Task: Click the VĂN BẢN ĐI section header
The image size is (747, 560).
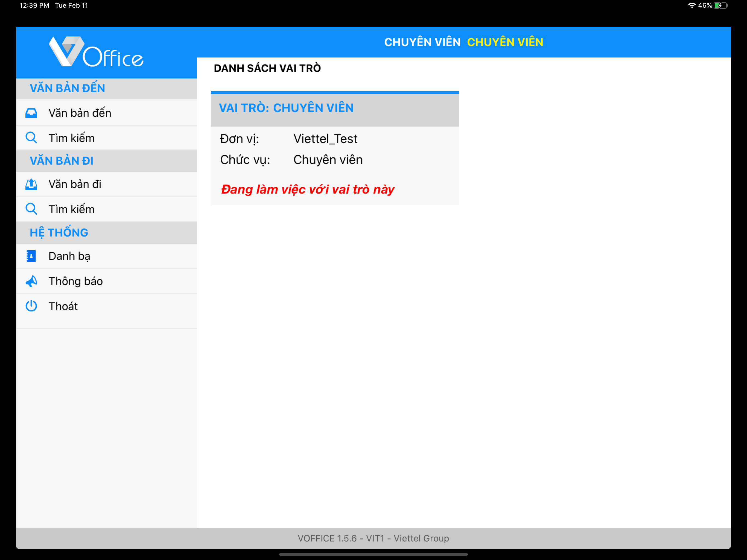Action: pyautogui.click(x=106, y=161)
